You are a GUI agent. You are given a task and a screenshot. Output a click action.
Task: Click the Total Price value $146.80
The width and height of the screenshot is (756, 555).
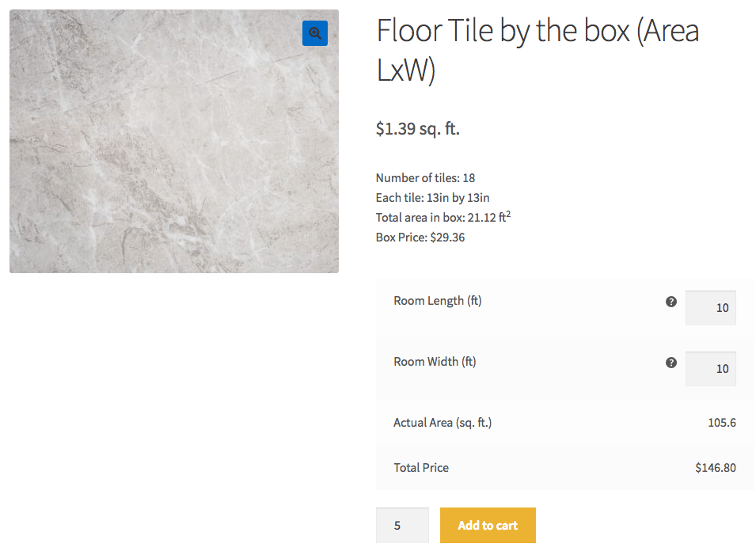(x=715, y=467)
